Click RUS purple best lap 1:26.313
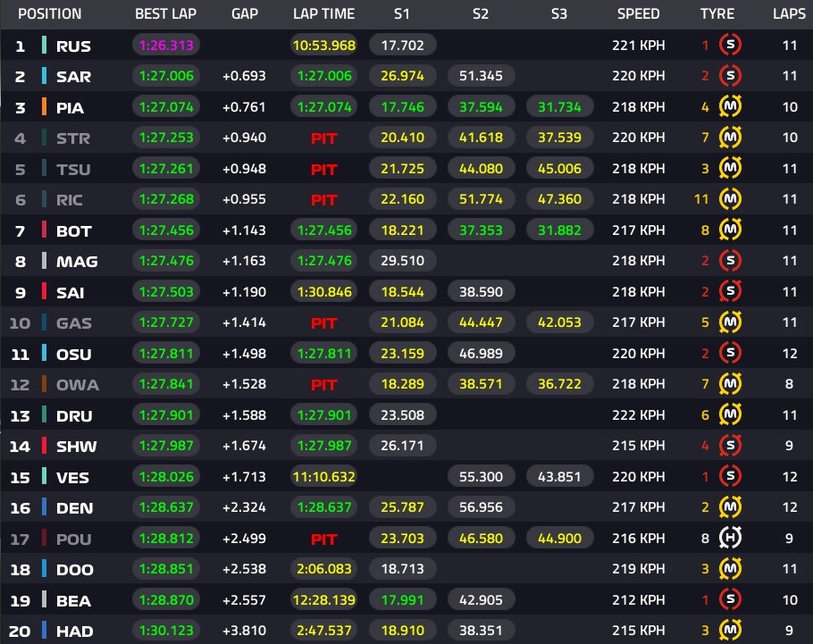The width and height of the screenshot is (813, 644). tap(166, 46)
